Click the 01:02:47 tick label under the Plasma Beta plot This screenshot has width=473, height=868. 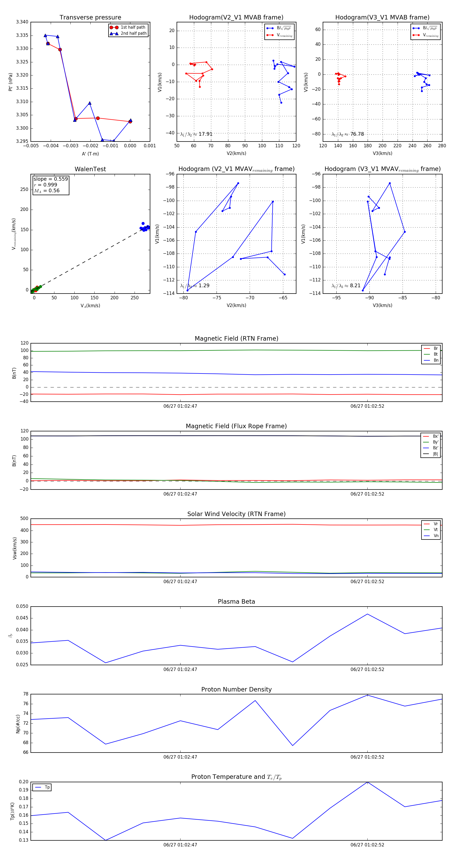click(x=180, y=669)
